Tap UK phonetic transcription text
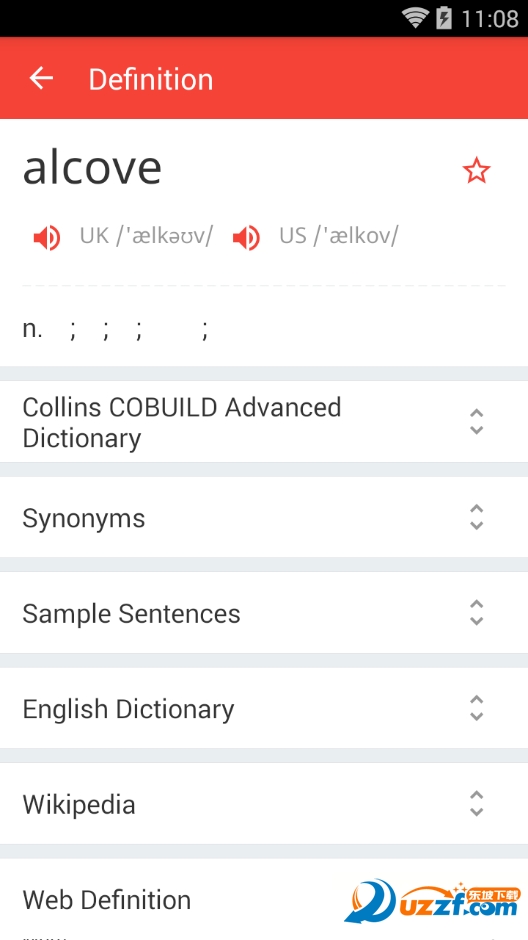Image resolution: width=528 pixels, height=940 pixels. pyautogui.click(x=146, y=236)
